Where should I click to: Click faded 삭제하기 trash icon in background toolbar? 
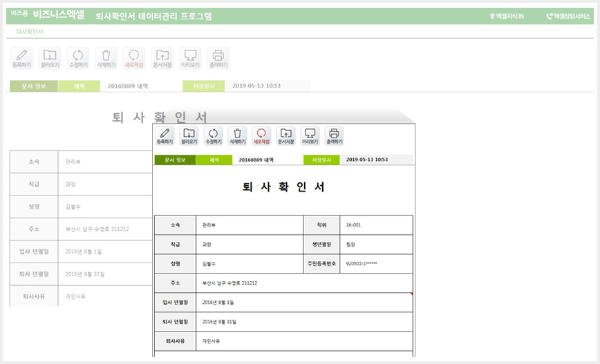click(106, 58)
